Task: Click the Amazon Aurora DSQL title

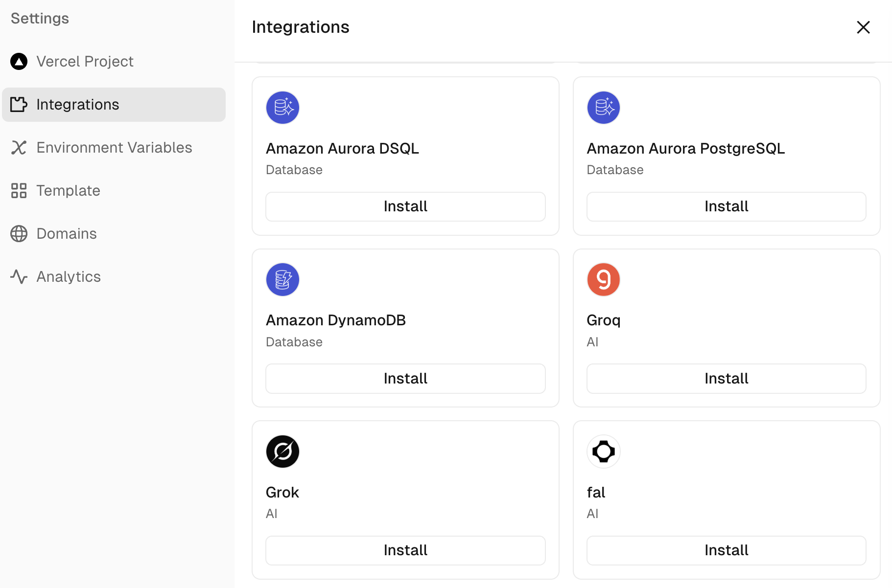Action: click(x=342, y=148)
